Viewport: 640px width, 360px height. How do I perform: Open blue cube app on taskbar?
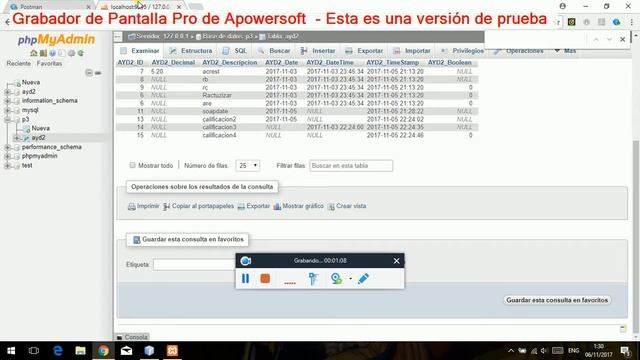pyautogui.click(x=149, y=351)
